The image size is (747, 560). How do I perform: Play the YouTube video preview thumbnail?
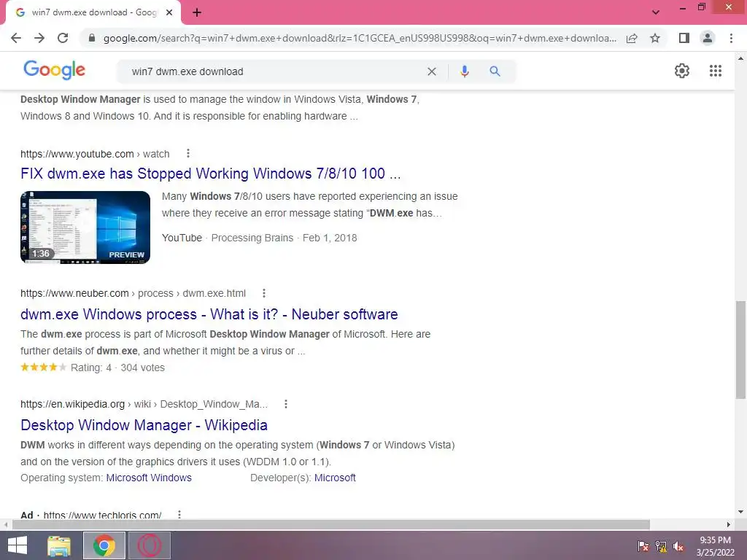tap(85, 227)
